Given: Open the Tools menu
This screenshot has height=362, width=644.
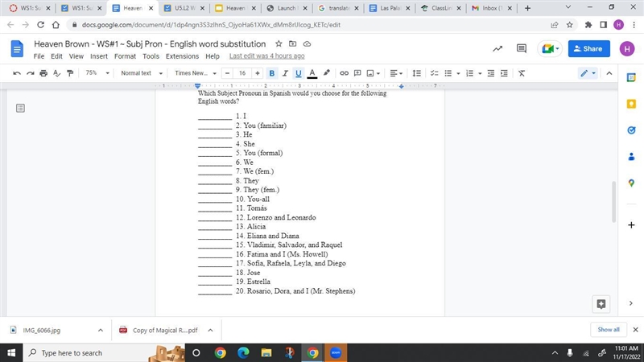Looking at the screenshot, I should 151,56.
